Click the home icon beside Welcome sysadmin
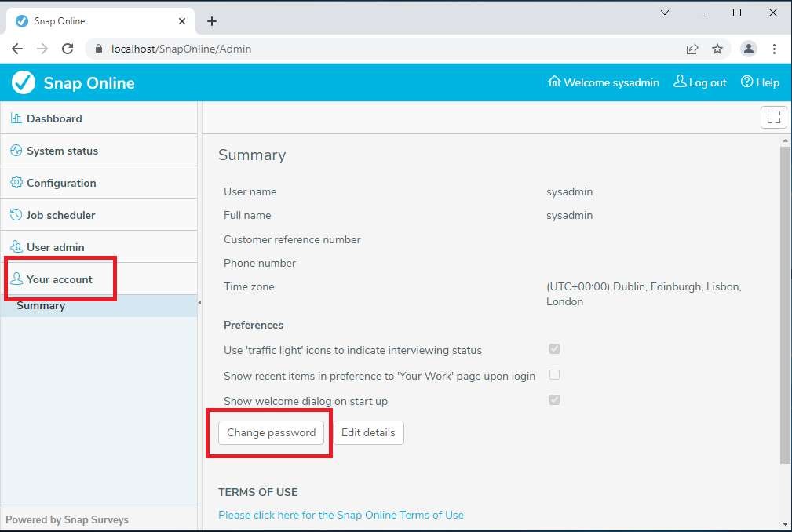This screenshot has height=532, width=792. pyautogui.click(x=554, y=82)
